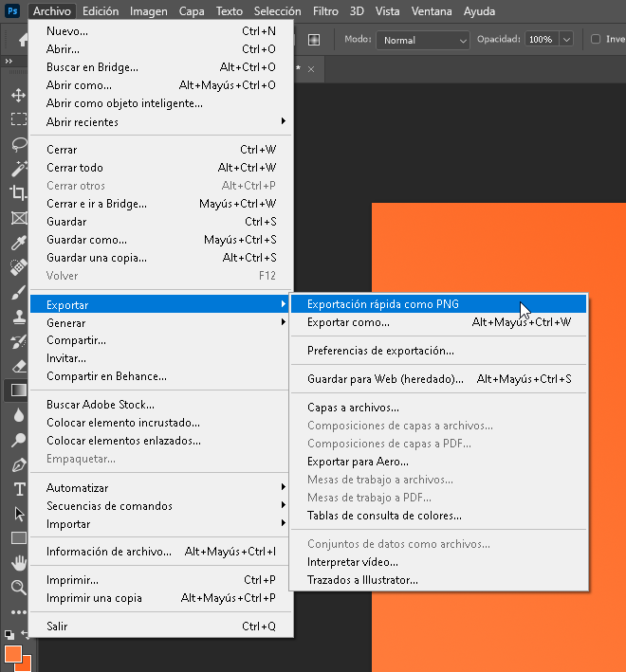The image size is (626, 672).
Task: Expand the toolbar double-arrow toggle
Action: point(9,62)
